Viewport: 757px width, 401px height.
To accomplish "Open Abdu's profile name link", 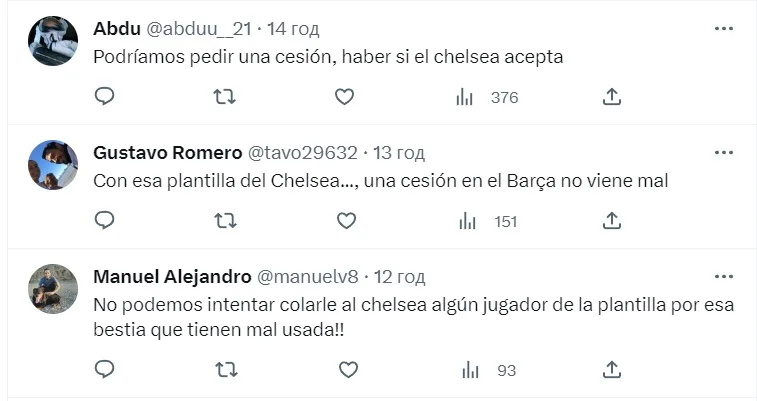I will (117, 29).
